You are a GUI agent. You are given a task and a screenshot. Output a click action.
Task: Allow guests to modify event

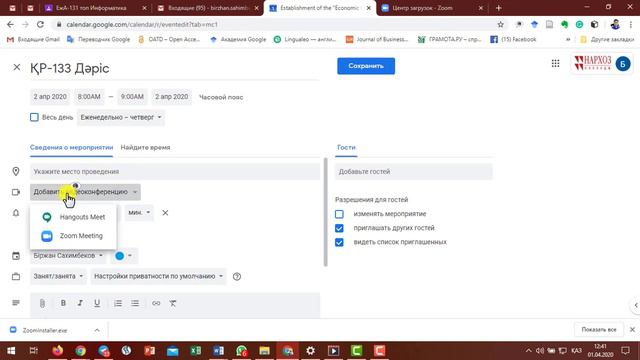[x=339, y=214]
